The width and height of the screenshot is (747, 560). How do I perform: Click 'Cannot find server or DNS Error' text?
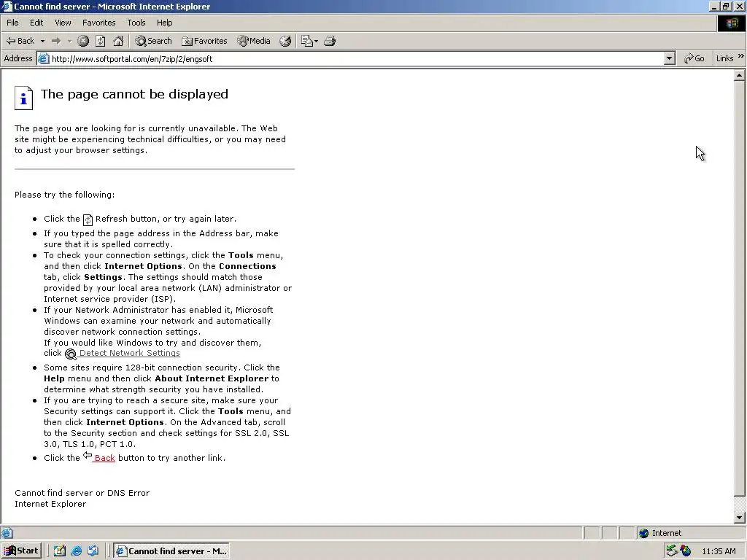82,493
